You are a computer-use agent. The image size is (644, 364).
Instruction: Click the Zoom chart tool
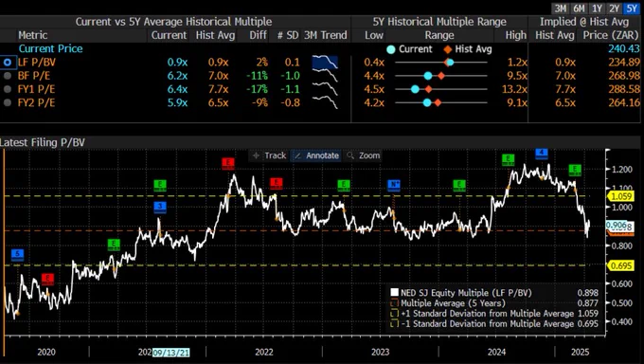[364, 155]
